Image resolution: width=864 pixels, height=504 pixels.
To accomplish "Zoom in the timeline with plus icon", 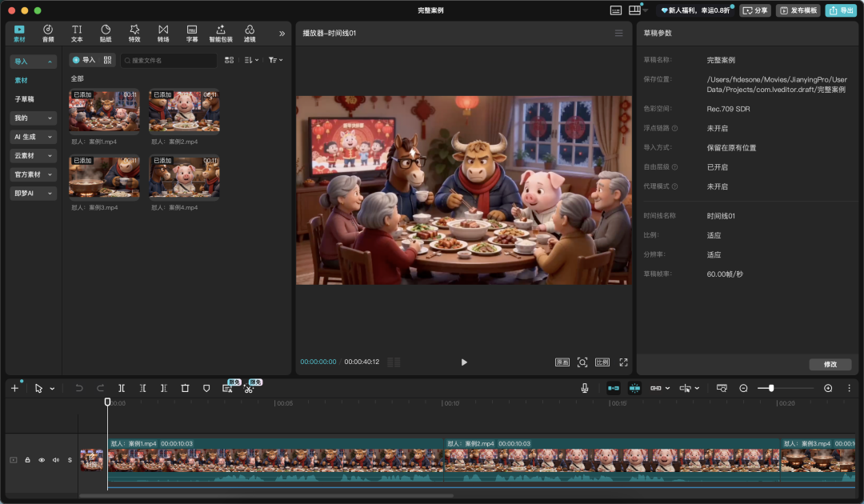I will 828,388.
